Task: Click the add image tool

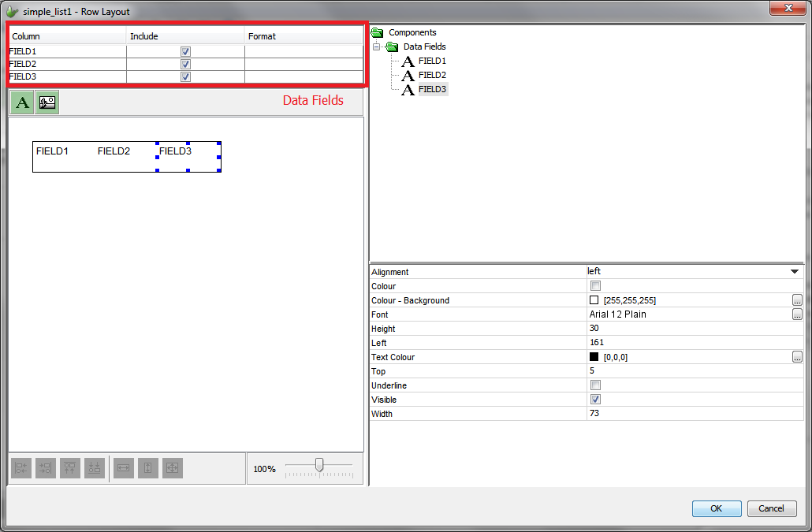Action: 47,102
